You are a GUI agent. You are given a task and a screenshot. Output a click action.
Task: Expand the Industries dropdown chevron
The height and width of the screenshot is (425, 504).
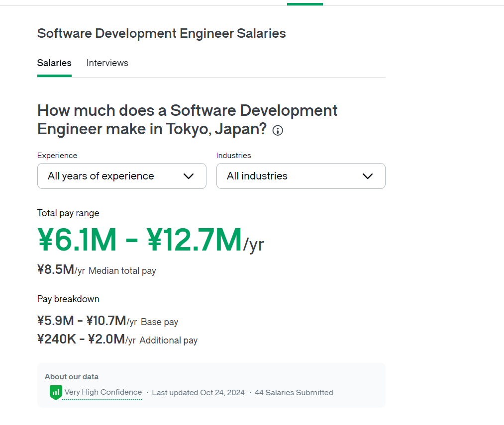pos(368,176)
